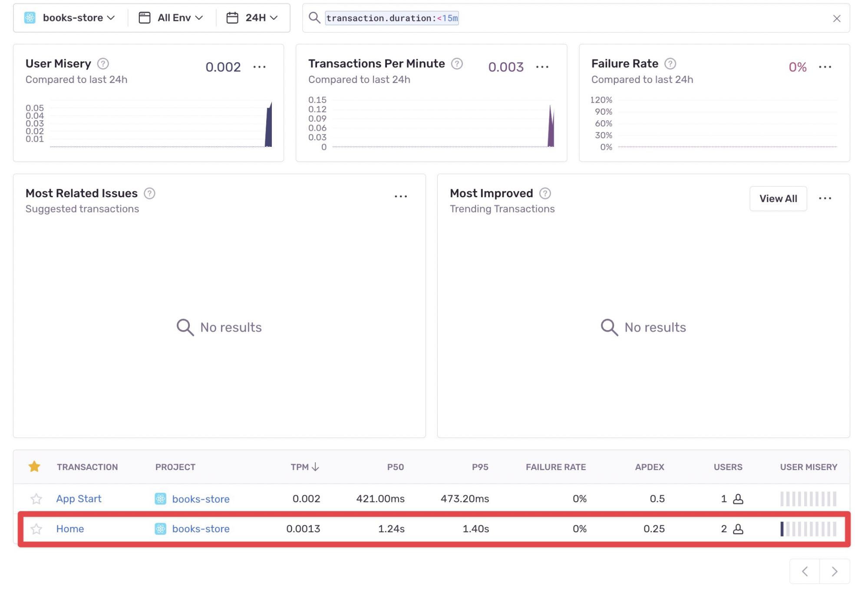Click Failure Rate help question icon
Viewport: 868px width, 597px height.
pos(670,64)
